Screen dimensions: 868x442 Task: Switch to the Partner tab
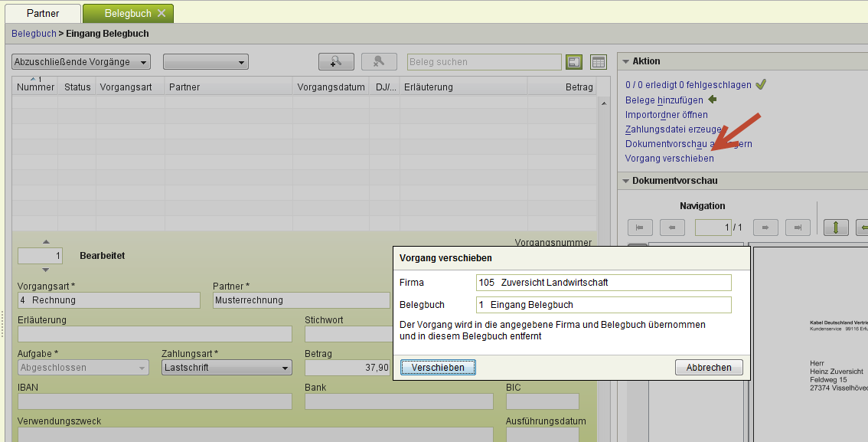(x=43, y=14)
